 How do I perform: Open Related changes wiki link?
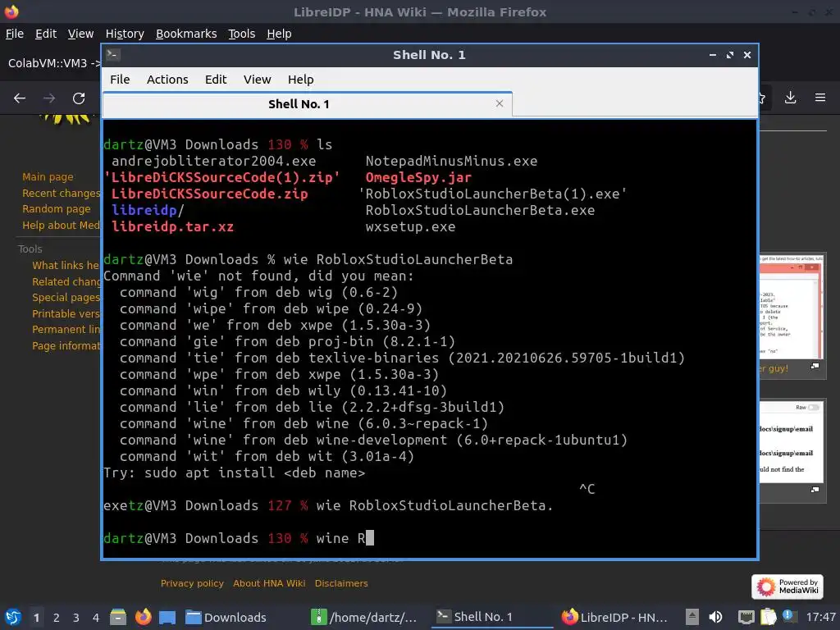pos(66,281)
